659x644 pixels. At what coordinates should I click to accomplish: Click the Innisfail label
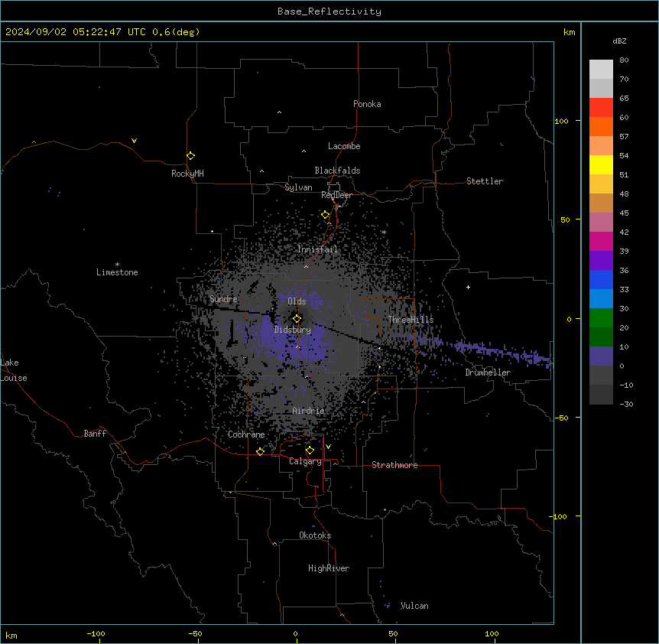pyautogui.click(x=317, y=249)
